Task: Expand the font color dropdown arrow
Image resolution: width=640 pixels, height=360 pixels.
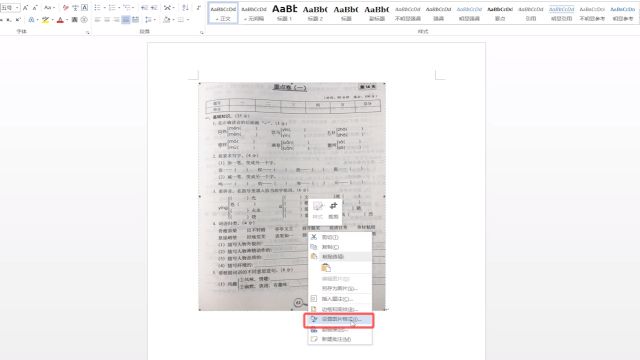Action: (67, 20)
